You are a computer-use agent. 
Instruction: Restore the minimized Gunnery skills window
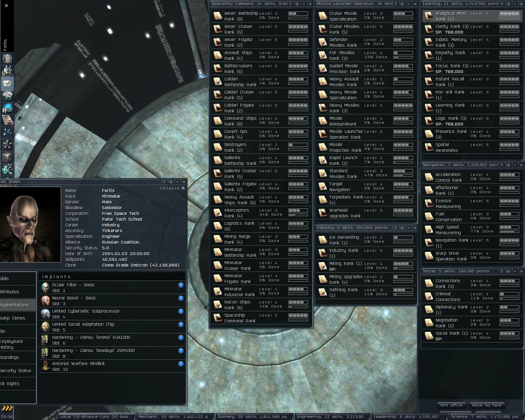click(254, 417)
